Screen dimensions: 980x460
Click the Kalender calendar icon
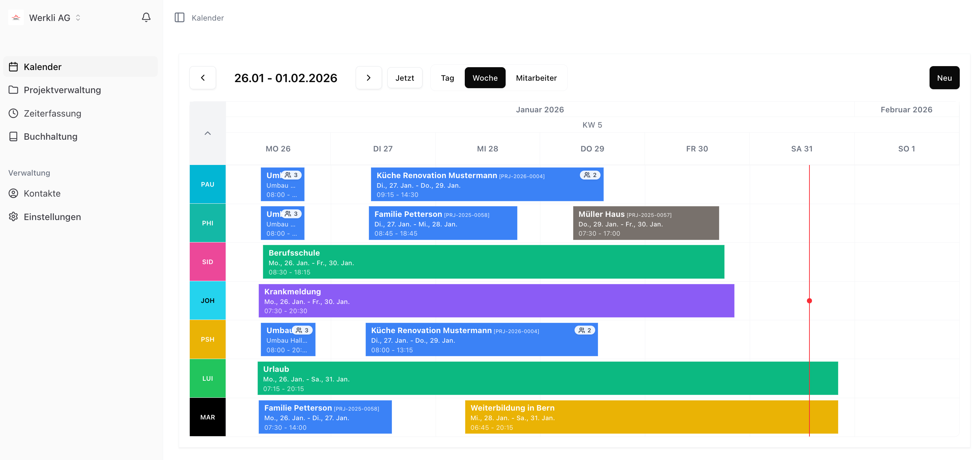pyautogui.click(x=13, y=66)
